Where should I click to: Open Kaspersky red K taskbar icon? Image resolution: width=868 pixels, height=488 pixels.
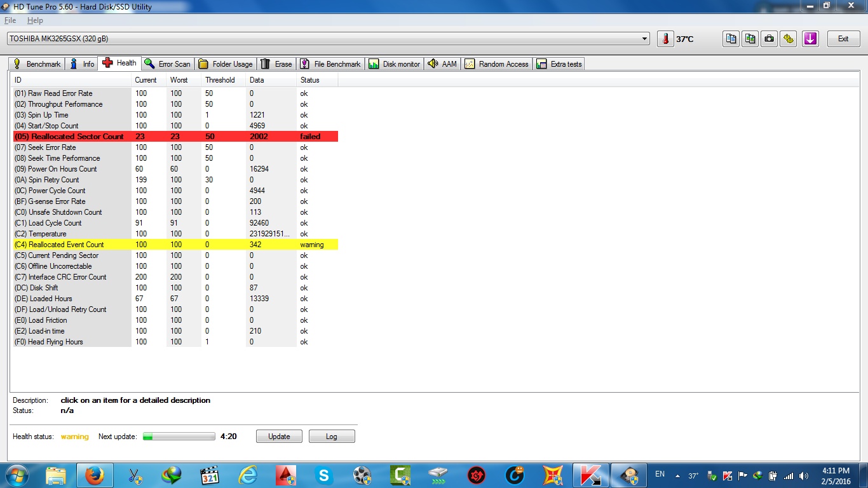pos(592,475)
